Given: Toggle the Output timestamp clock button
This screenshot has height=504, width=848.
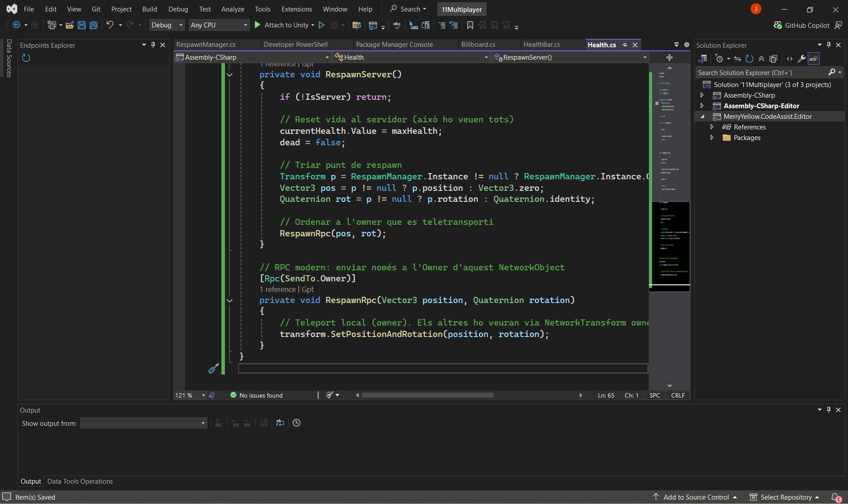Looking at the screenshot, I should coord(297,423).
